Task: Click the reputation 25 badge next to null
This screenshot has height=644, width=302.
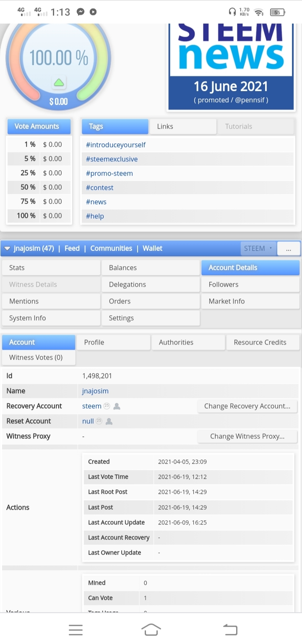Action: tap(99, 421)
